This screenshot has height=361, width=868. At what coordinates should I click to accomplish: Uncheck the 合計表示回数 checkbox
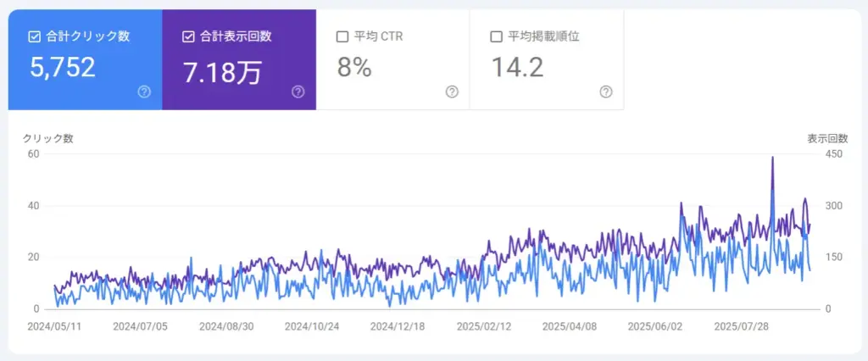point(188,36)
